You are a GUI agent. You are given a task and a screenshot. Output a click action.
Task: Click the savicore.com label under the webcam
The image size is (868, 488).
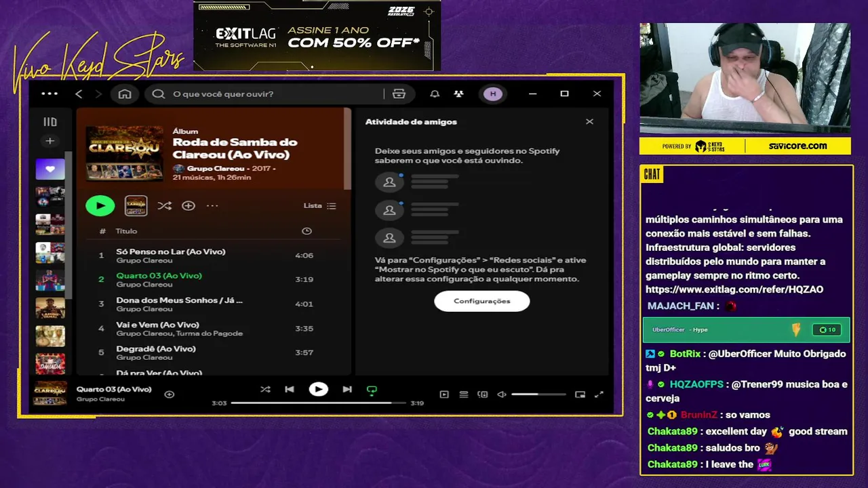click(797, 146)
